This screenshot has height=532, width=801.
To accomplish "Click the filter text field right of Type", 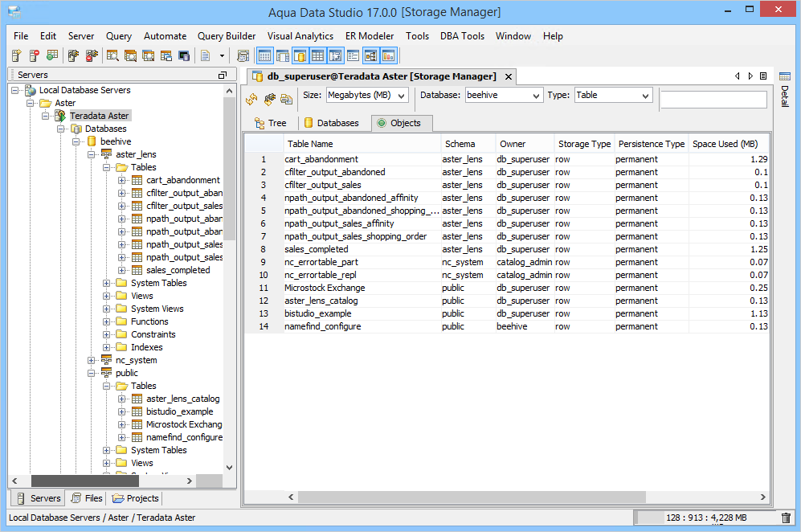I will 713,99.
